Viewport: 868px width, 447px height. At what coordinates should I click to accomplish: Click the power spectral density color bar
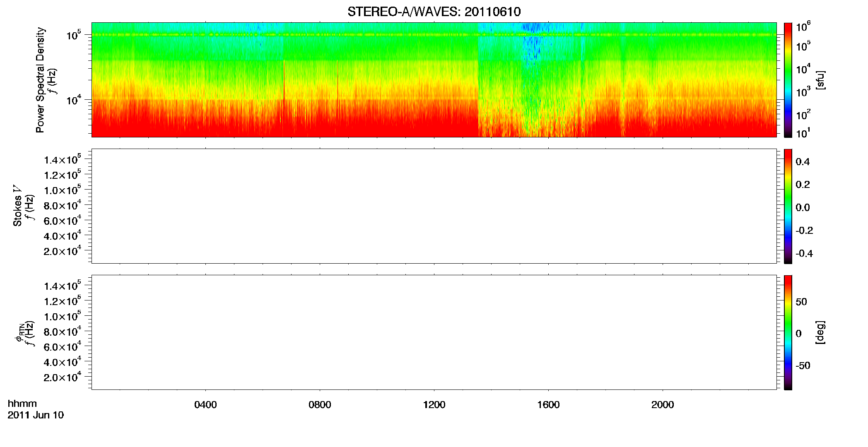(x=788, y=80)
